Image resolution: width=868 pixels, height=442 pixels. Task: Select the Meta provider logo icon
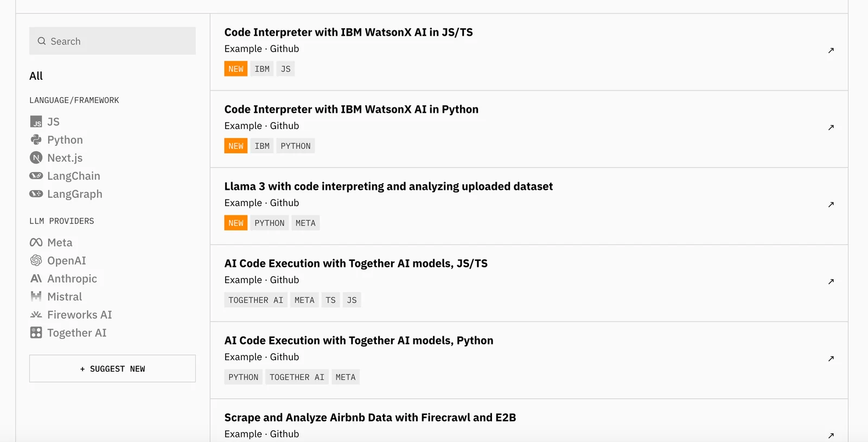(36, 242)
